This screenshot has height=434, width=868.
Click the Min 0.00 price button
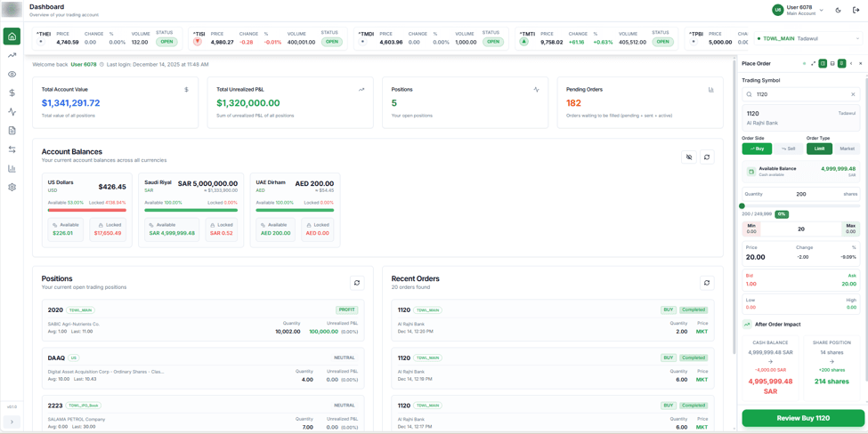(x=751, y=229)
